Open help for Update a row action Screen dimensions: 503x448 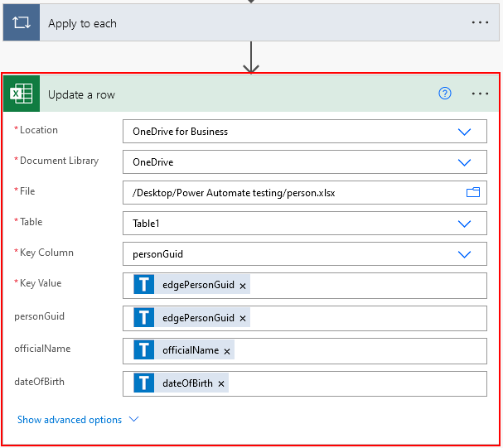tap(445, 94)
